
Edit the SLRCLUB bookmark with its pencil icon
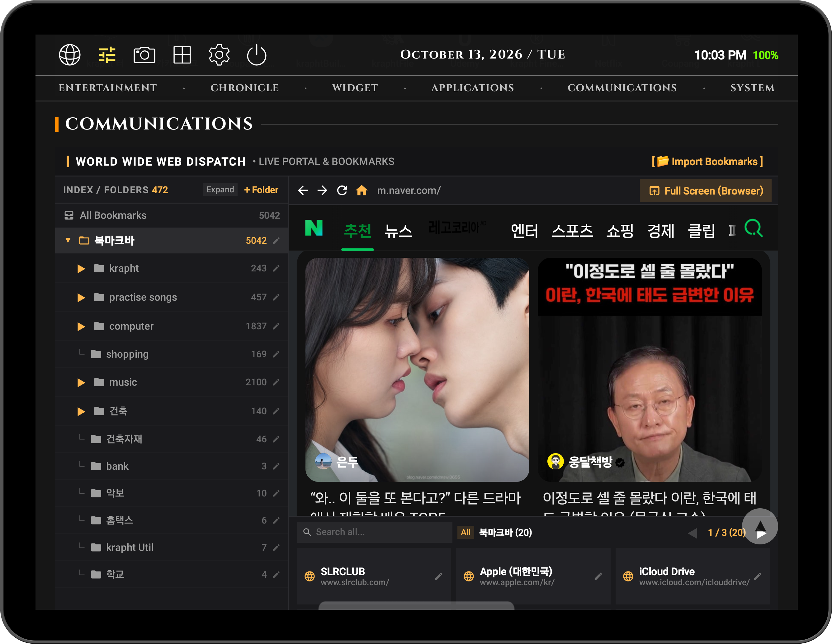point(439,576)
